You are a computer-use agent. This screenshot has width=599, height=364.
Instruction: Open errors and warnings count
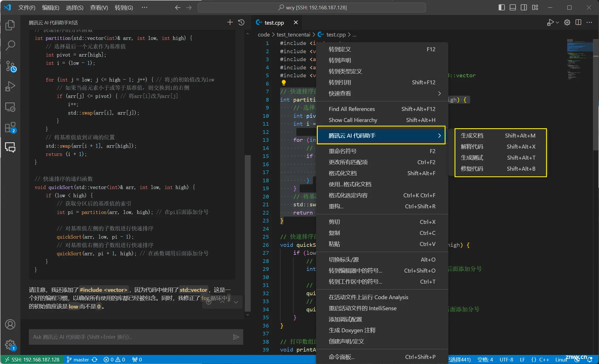[114, 359]
